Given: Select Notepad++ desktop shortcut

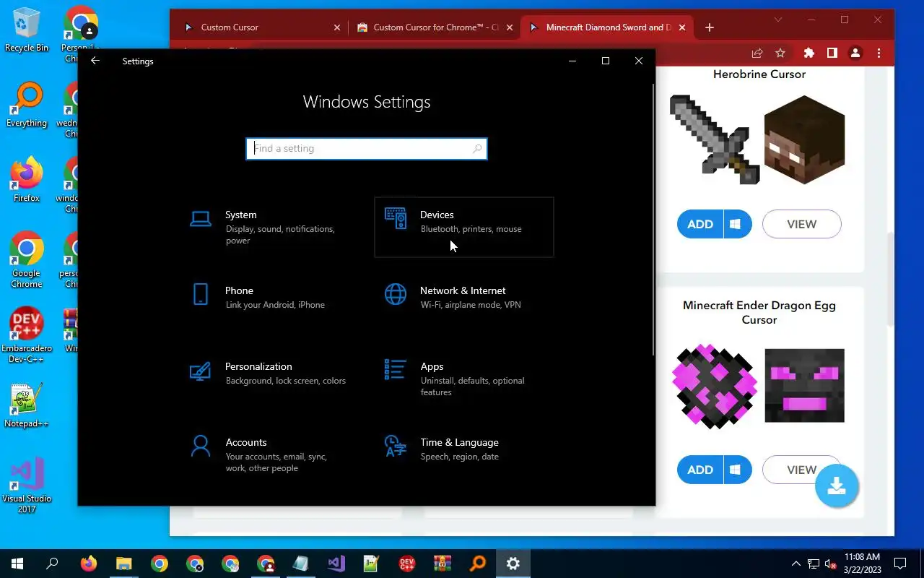Looking at the screenshot, I should (x=27, y=405).
